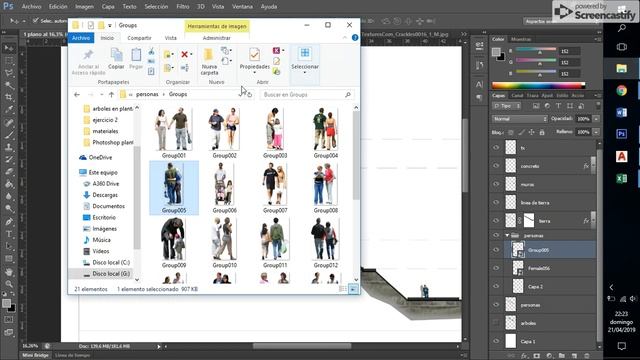Screen dimensions: 640x360
Task: Open layer filter Tipo dropdown
Action: click(x=507, y=106)
